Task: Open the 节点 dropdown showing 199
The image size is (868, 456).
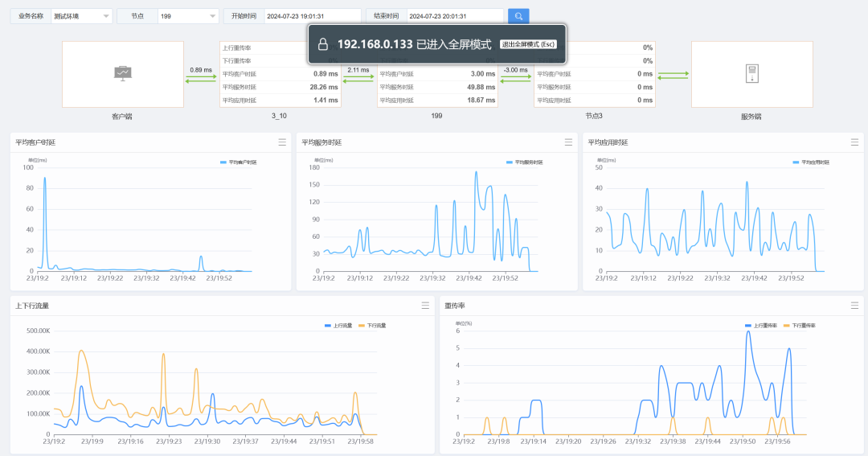Action: point(188,16)
